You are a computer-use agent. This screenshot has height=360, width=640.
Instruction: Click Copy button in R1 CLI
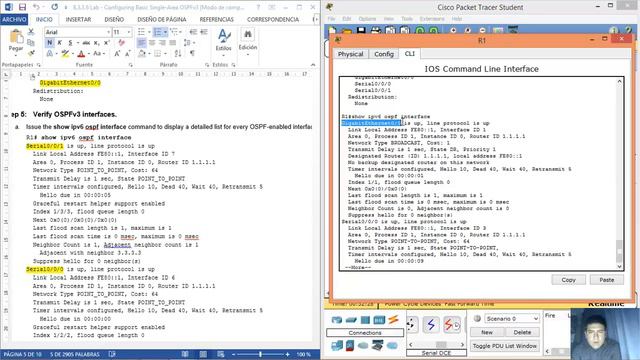tap(568, 280)
